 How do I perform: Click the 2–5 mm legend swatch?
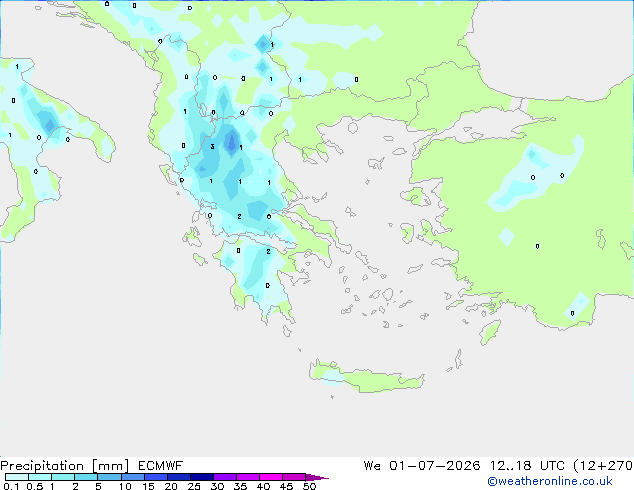tap(86, 477)
